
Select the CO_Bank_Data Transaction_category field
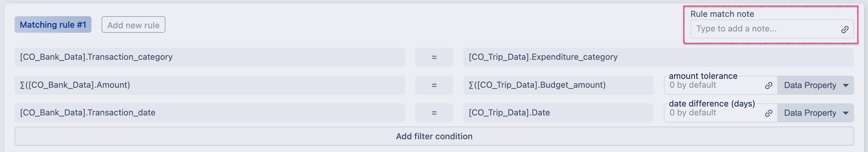point(210,57)
